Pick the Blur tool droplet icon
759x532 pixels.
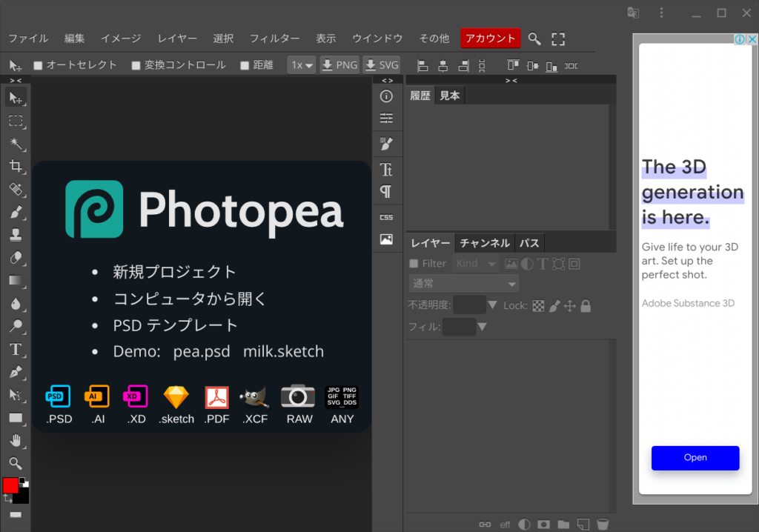tap(16, 304)
